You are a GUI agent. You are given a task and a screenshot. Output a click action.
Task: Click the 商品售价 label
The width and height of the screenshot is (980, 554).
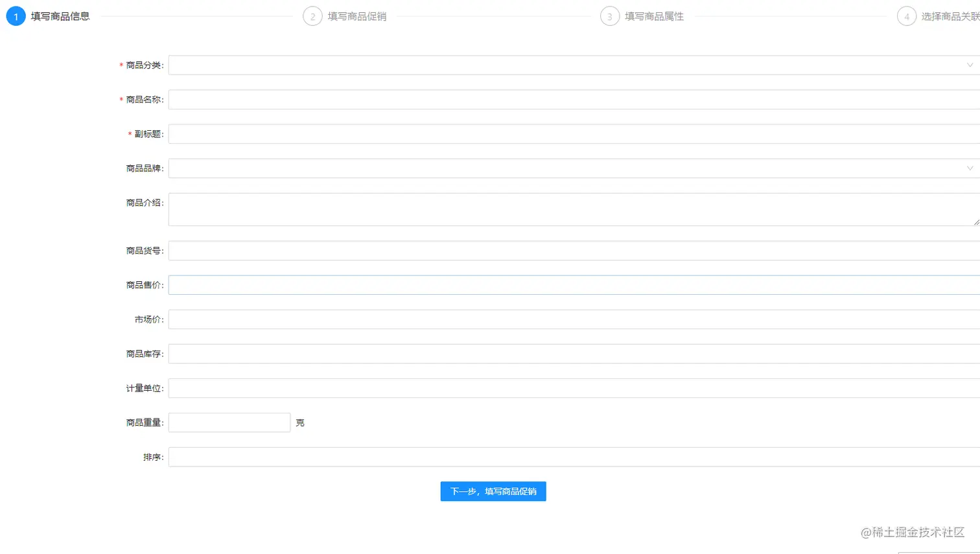145,285
